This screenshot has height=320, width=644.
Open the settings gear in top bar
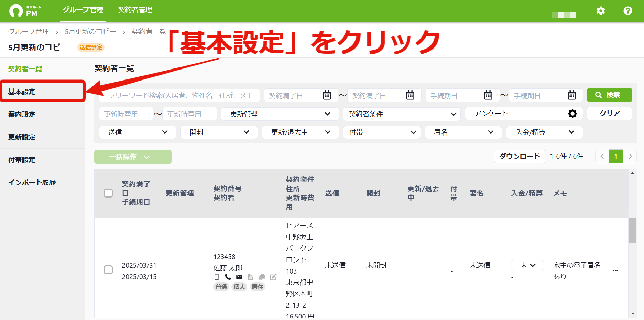click(x=600, y=11)
